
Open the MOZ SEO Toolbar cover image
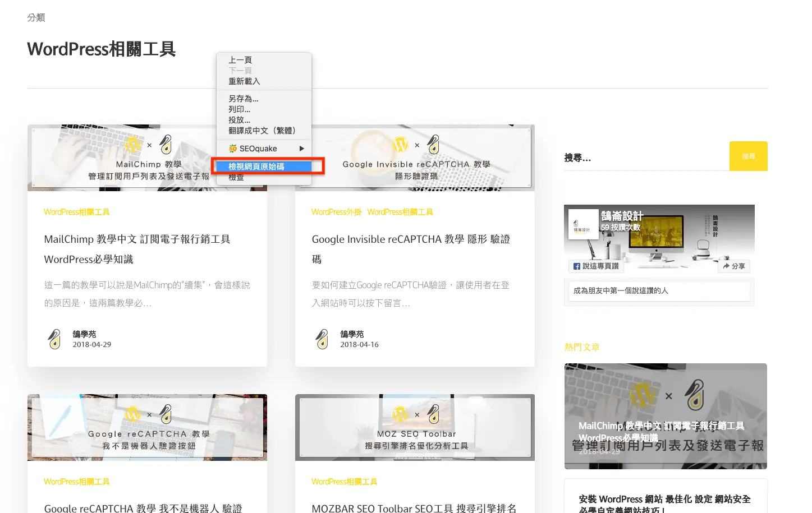click(x=415, y=428)
